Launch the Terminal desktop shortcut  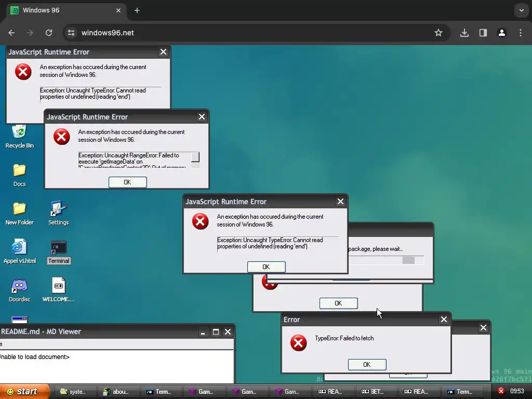59,252
